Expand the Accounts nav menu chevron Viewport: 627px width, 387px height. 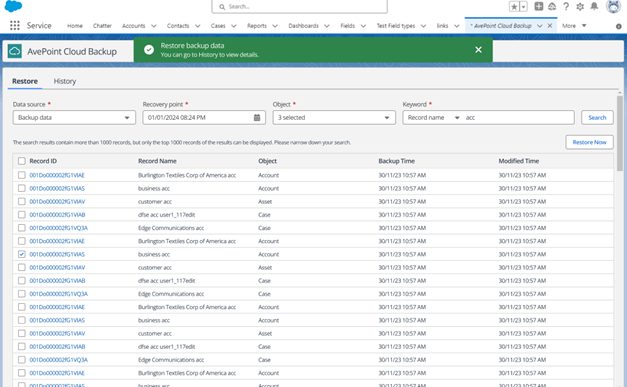[154, 26]
